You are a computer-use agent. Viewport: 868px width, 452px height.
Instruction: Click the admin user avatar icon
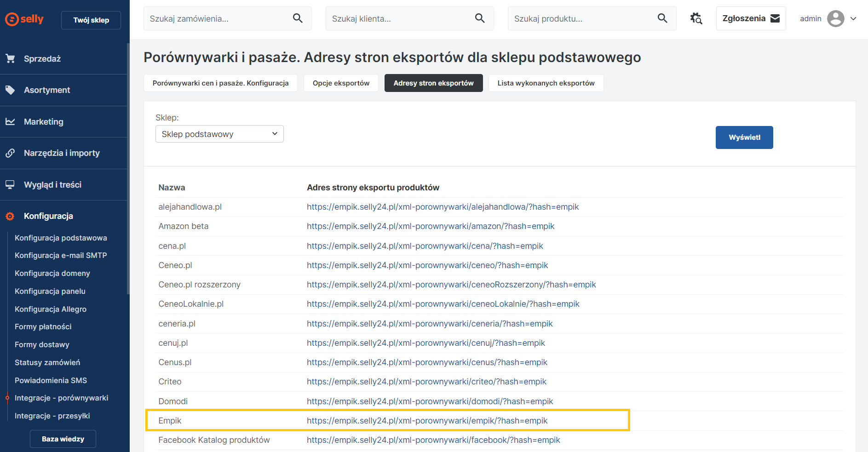click(835, 19)
